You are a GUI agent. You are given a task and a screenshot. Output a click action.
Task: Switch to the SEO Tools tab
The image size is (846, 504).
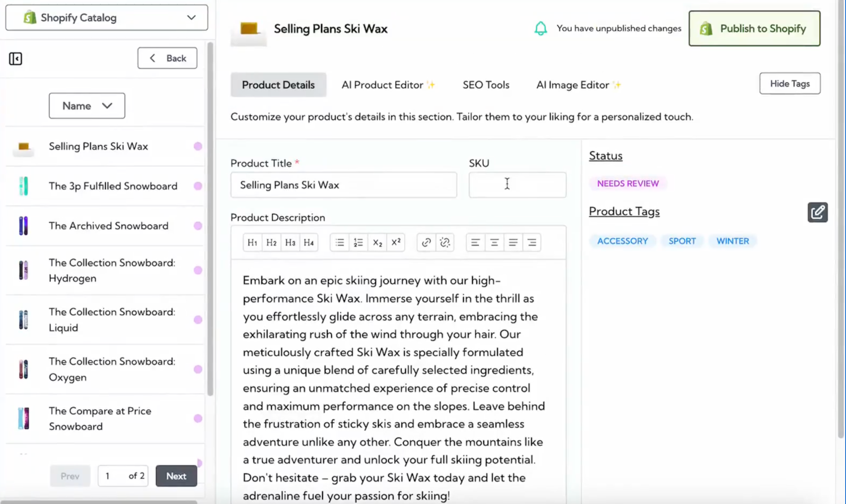[485, 85]
